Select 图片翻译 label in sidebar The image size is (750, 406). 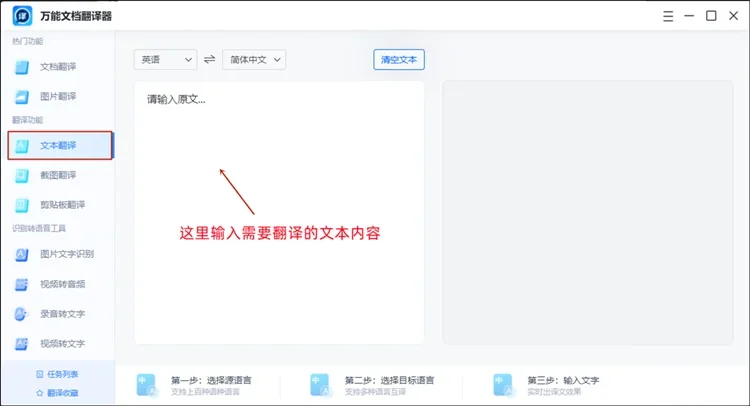(x=58, y=97)
